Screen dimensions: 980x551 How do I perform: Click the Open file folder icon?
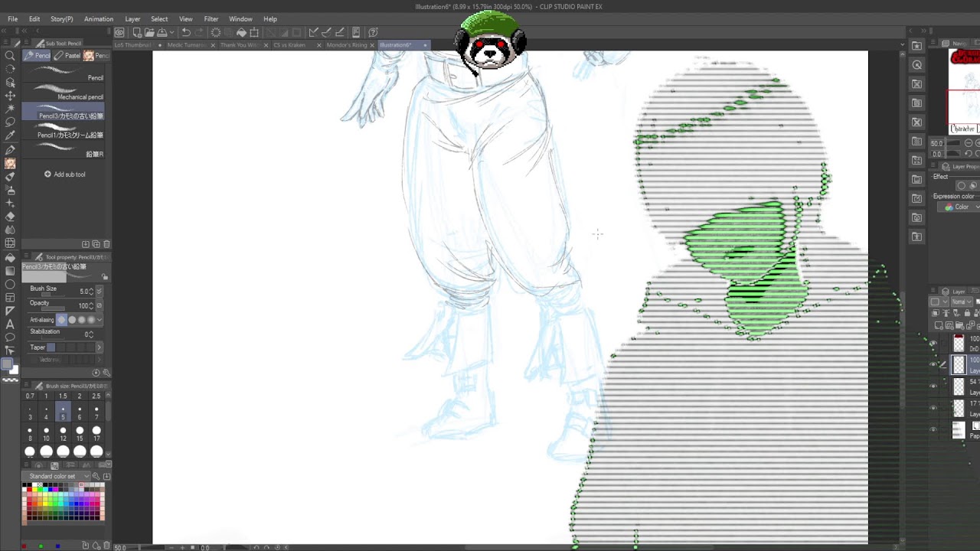(149, 32)
